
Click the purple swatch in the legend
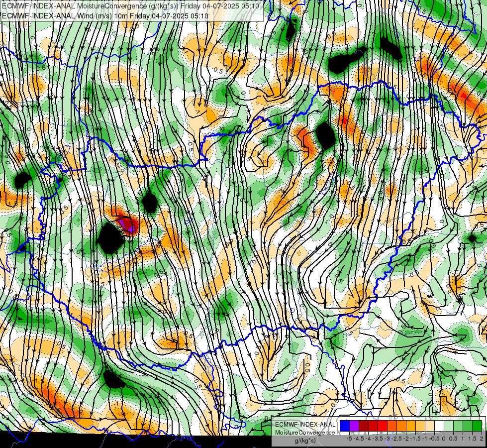354,426
